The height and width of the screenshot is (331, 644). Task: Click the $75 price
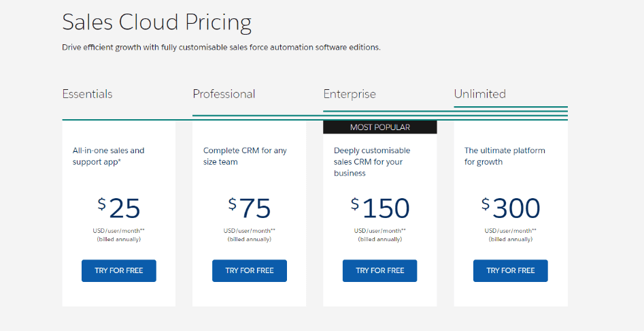pos(250,208)
